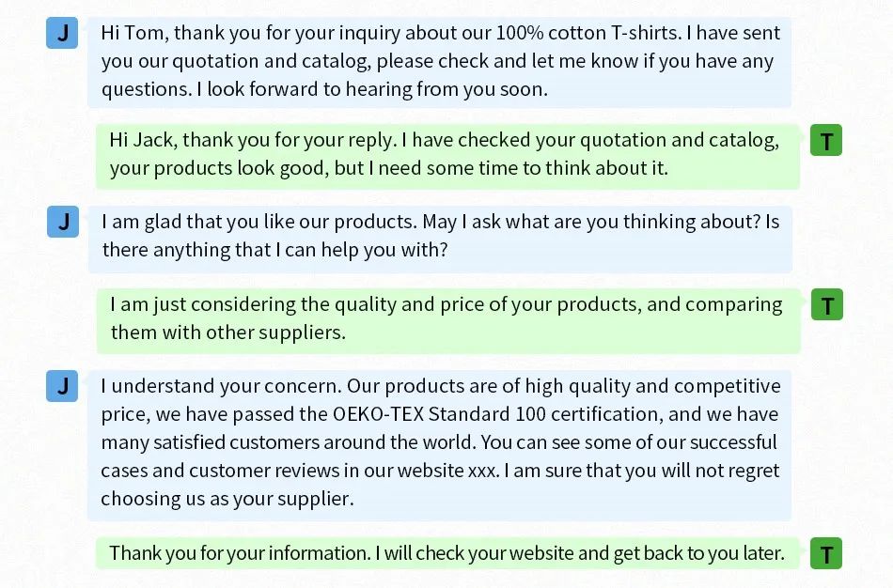The image size is (893, 588).
Task: Click J avatar next to 'I am glad' message
Action: coord(63,222)
